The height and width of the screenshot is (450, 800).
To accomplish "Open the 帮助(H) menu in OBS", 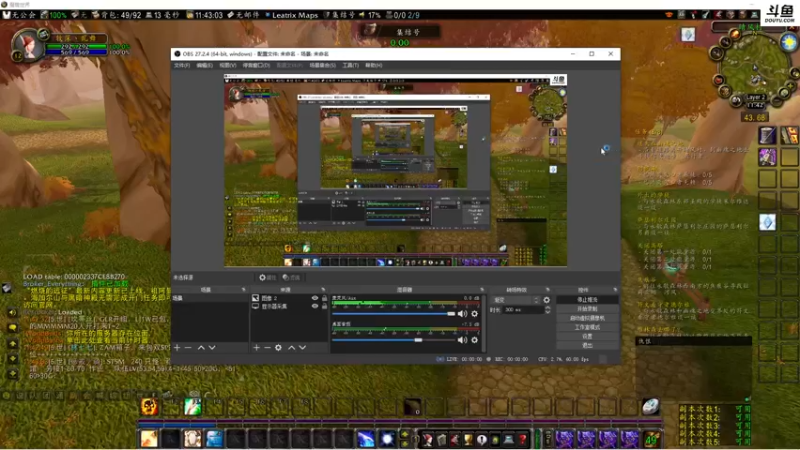I will (x=373, y=65).
